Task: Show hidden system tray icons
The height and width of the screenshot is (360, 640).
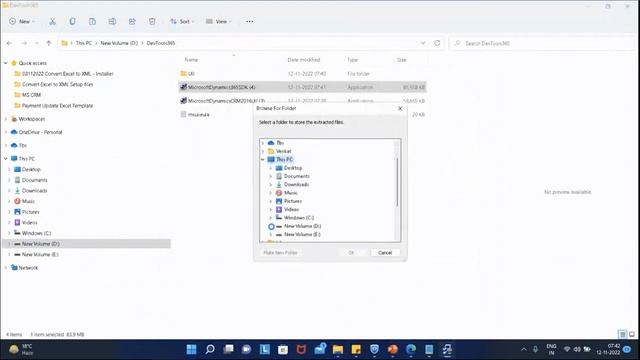Action: pyautogui.click(x=524, y=349)
